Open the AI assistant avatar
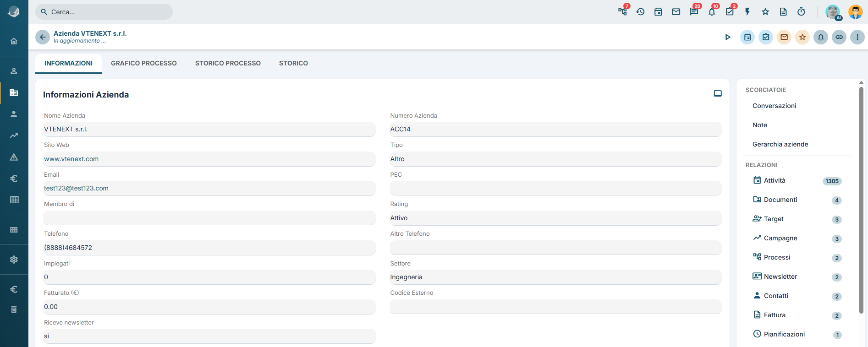This screenshot has width=868, height=347. coord(833,12)
